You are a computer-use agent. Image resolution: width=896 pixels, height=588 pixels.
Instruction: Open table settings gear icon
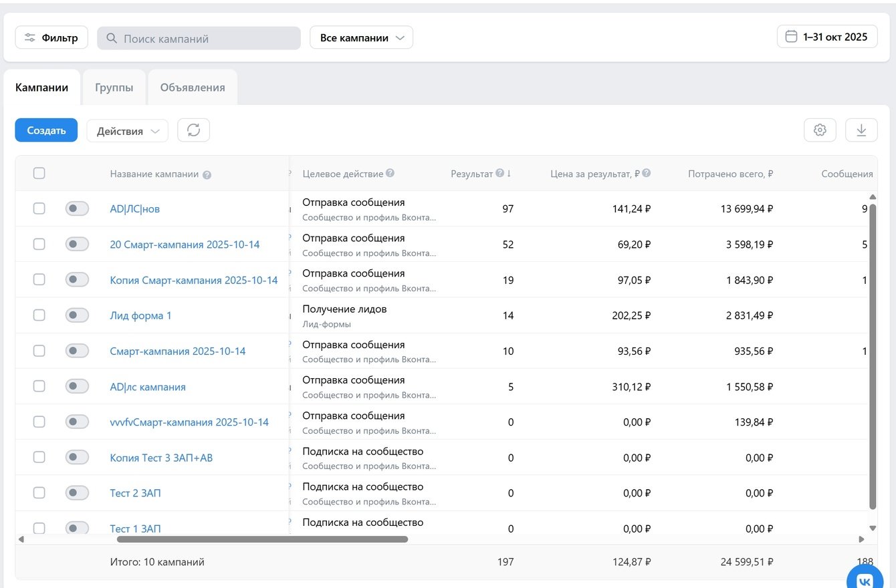tap(820, 130)
